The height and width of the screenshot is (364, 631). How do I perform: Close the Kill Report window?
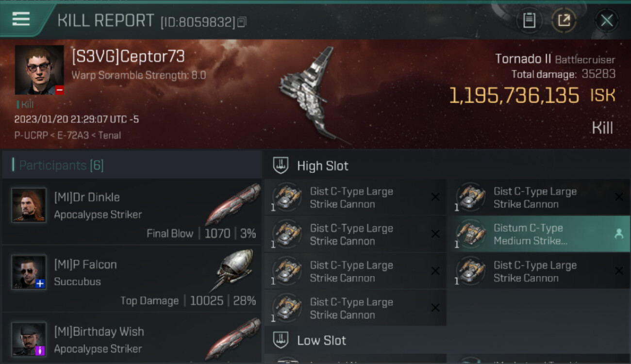click(607, 20)
